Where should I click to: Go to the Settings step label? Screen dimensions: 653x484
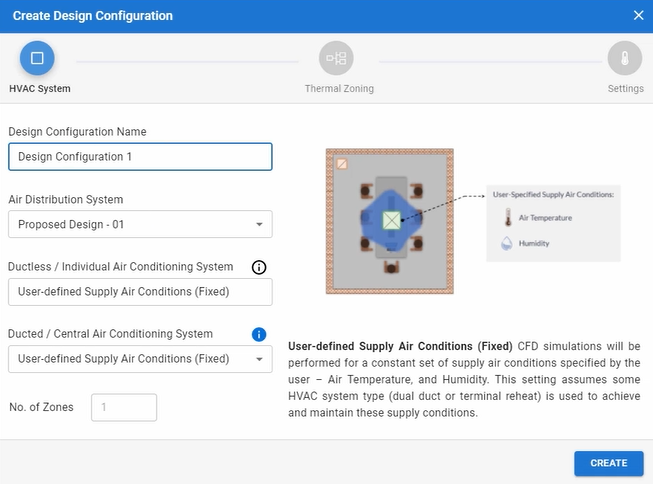click(x=625, y=89)
